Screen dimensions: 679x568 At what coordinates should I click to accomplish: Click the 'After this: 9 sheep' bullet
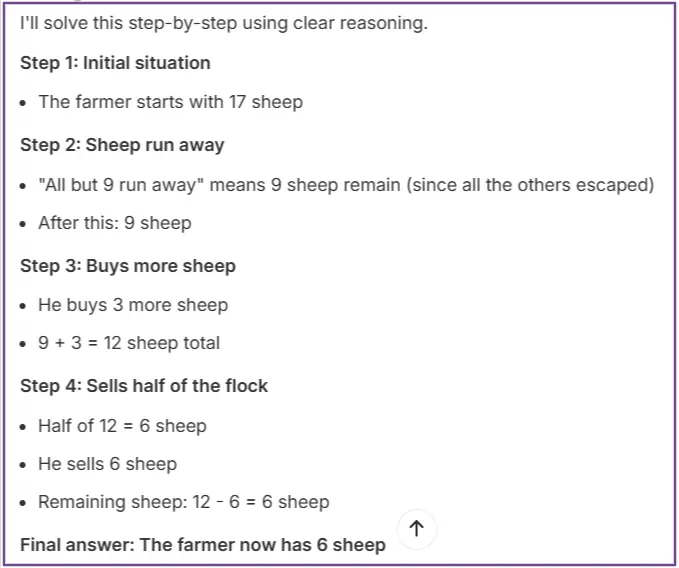pyautogui.click(x=114, y=223)
